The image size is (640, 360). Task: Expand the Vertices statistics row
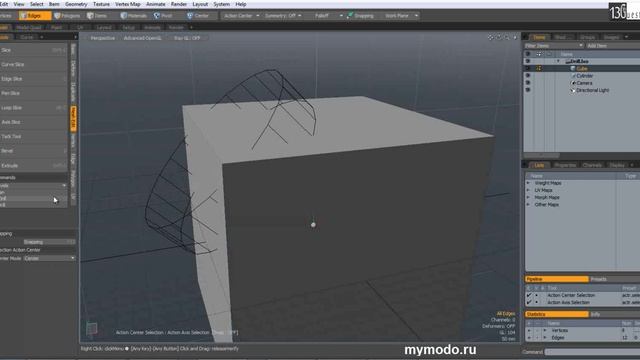pyautogui.click(x=545, y=330)
